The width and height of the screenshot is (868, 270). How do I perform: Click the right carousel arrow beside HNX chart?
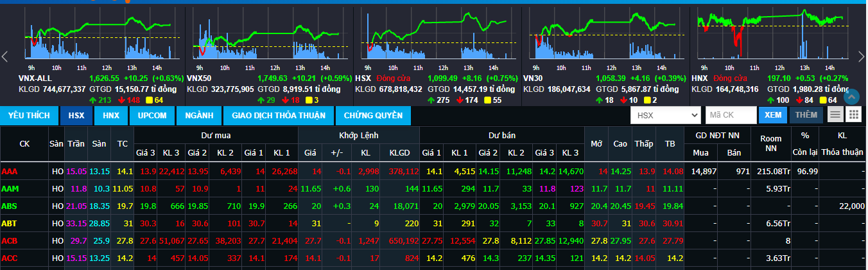click(x=862, y=57)
